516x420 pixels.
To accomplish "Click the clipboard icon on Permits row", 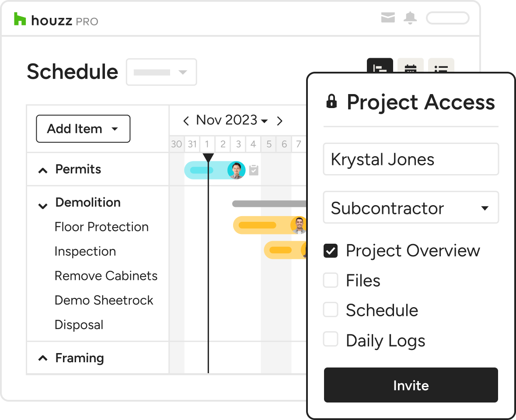I will click(x=254, y=170).
